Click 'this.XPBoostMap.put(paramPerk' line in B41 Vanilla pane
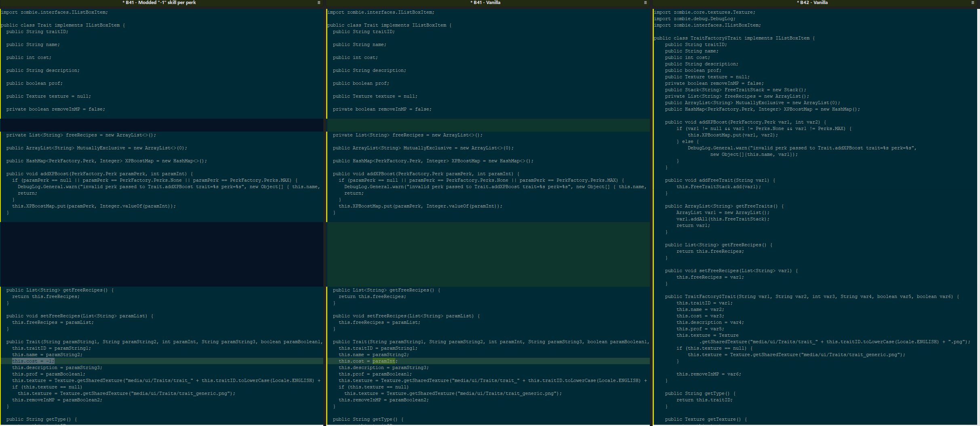This screenshot has height=426, width=980. [x=420, y=206]
